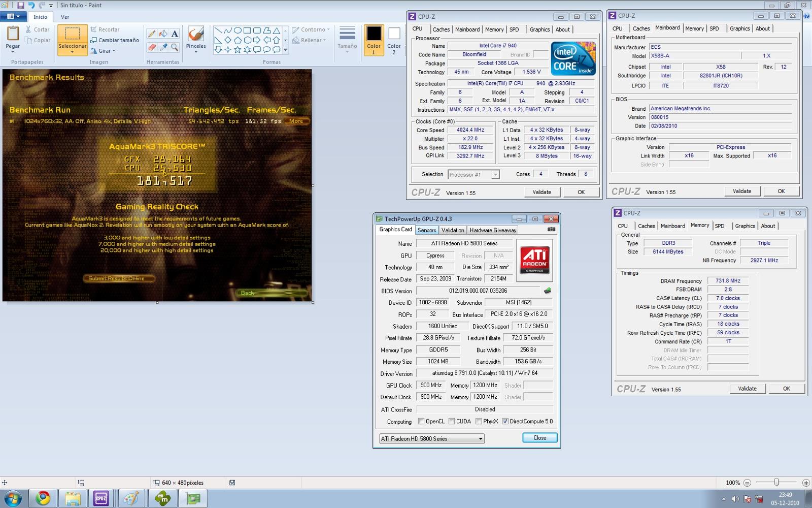Choose the oval shape in Formas
812x508 pixels.
237,30
